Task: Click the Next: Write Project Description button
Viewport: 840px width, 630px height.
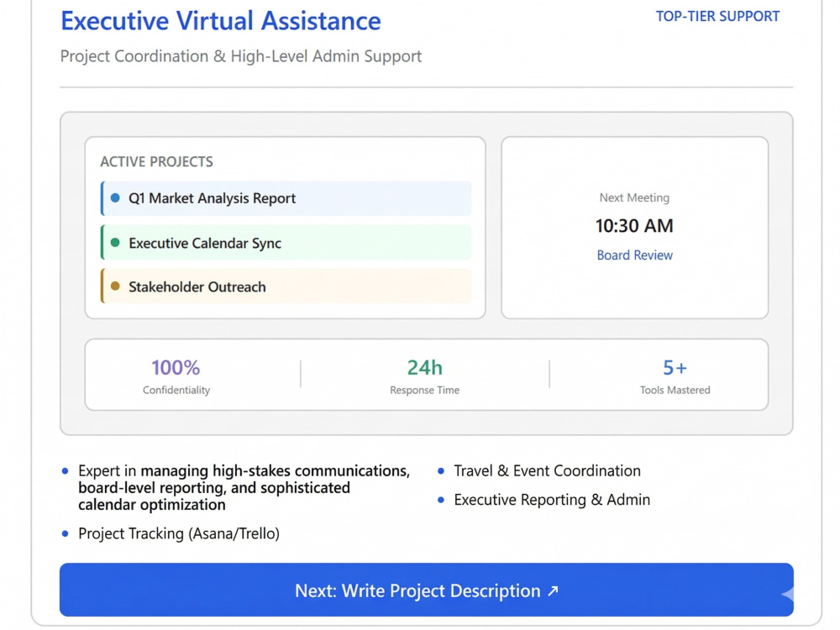Action: click(426, 590)
